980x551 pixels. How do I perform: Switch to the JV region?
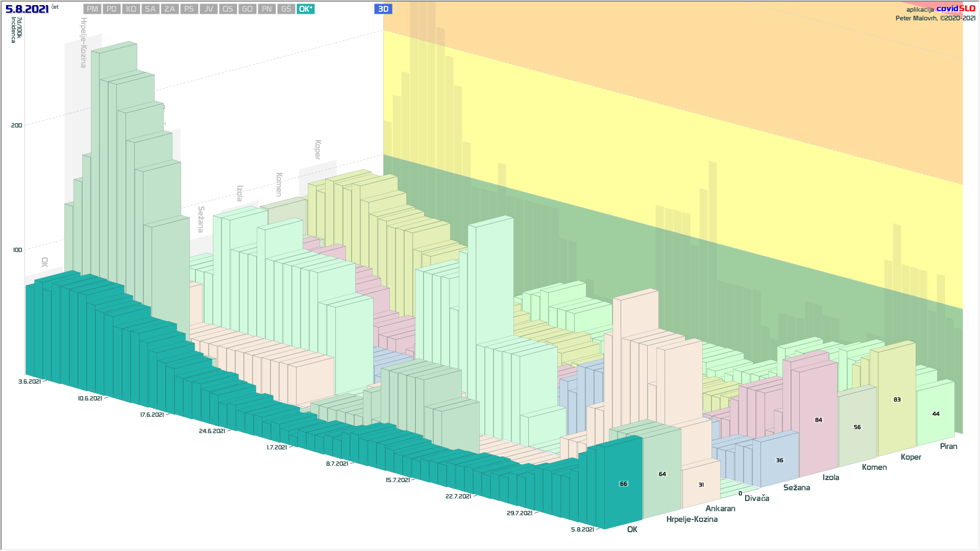209,9
